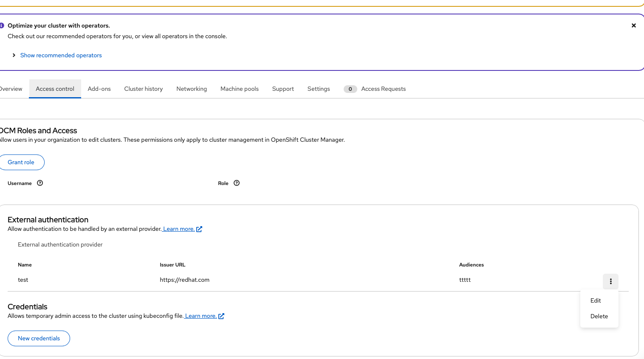
Task: Select the Access control tab
Action: [55, 89]
